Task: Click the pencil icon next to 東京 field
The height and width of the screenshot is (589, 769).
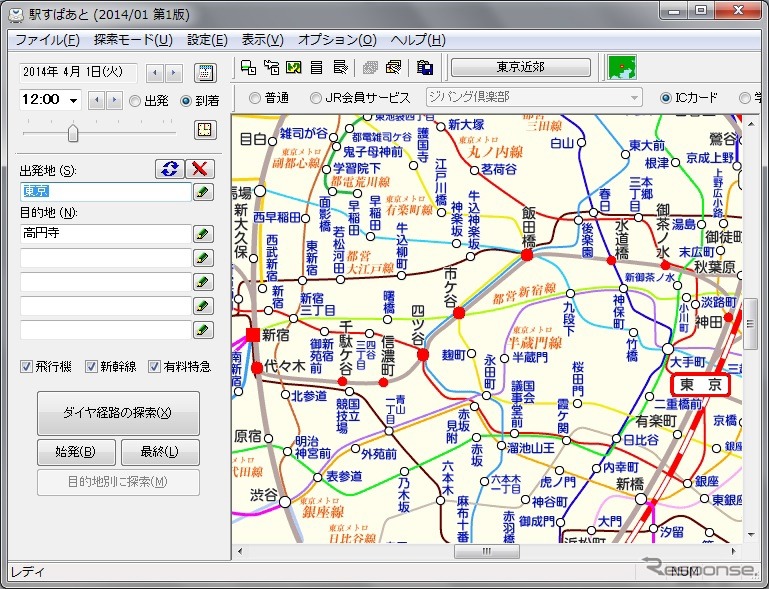Action: (204, 192)
